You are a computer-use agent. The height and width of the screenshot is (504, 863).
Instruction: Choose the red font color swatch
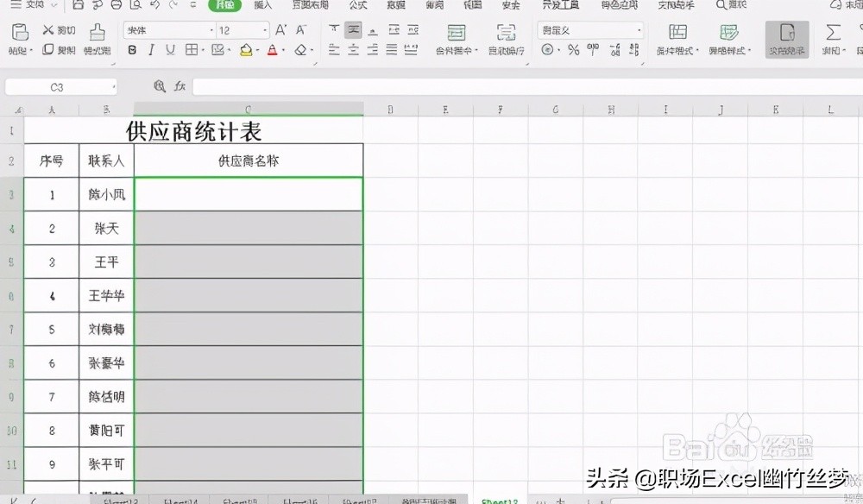click(274, 50)
